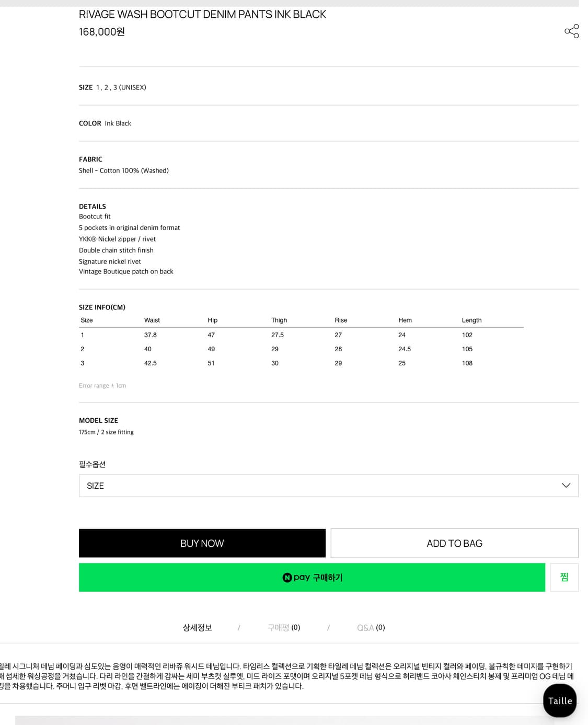
Task: Click the 175cm / 2 size fitting text
Action: (x=106, y=432)
